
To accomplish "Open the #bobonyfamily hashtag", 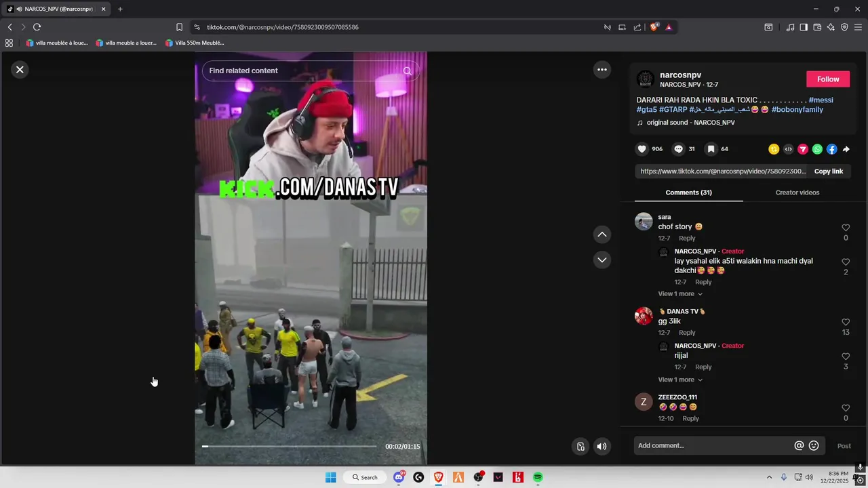I will coord(797,110).
